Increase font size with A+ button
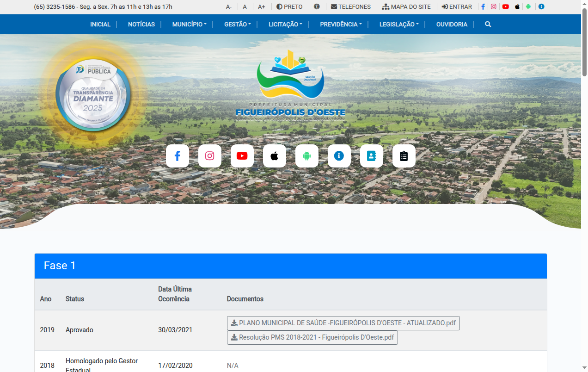This screenshot has width=588, height=372. pos(262,7)
